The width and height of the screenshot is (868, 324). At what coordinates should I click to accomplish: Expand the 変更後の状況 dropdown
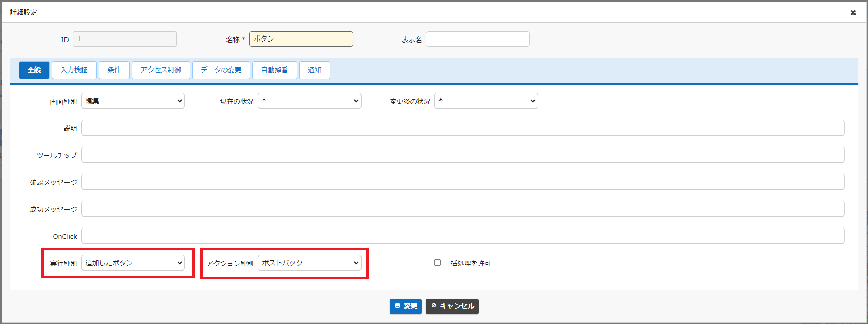(x=486, y=101)
